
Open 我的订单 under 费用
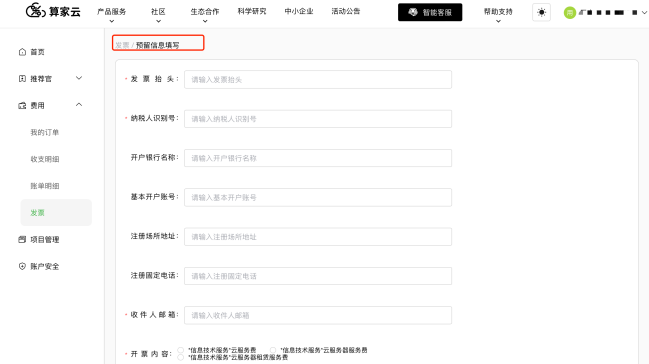point(45,133)
